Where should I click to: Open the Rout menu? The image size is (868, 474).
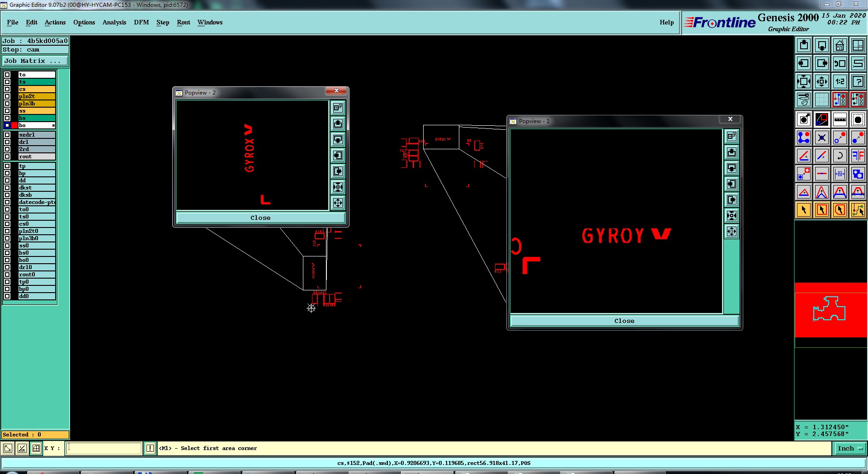coord(184,22)
